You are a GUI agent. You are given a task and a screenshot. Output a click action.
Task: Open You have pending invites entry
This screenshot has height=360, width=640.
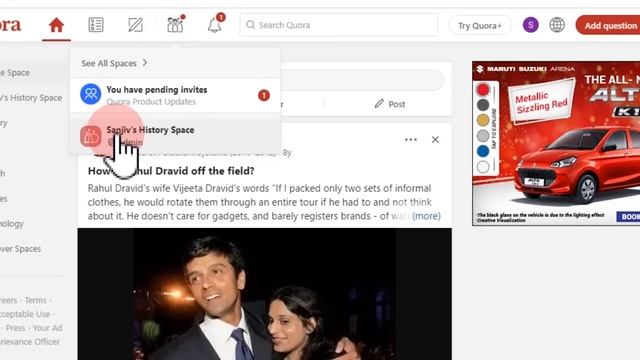click(175, 95)
